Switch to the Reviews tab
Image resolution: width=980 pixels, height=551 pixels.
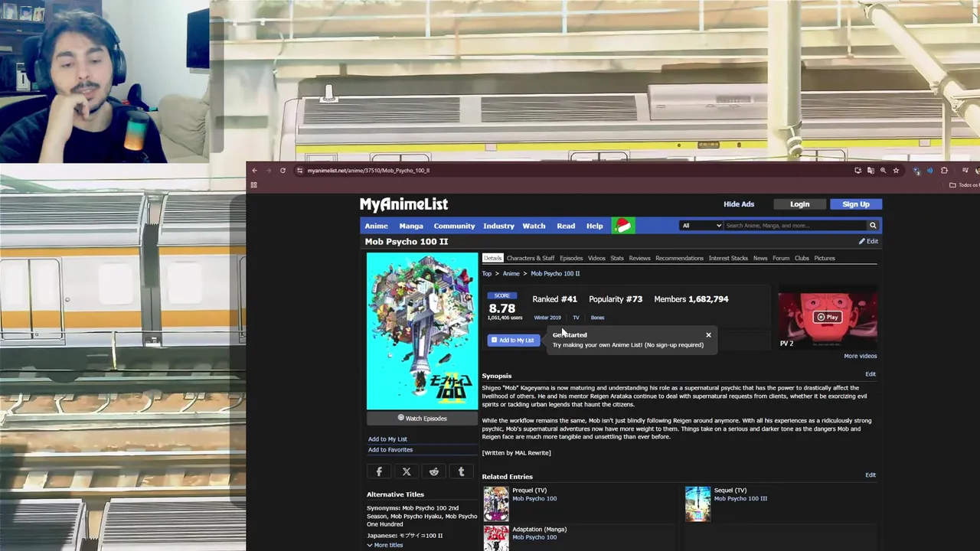coord(639,258)
